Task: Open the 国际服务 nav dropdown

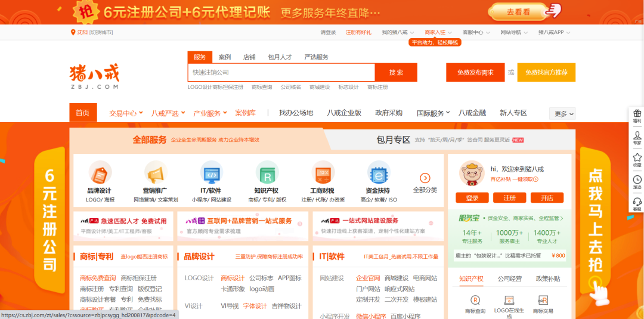Action: (x=434, y=113)
